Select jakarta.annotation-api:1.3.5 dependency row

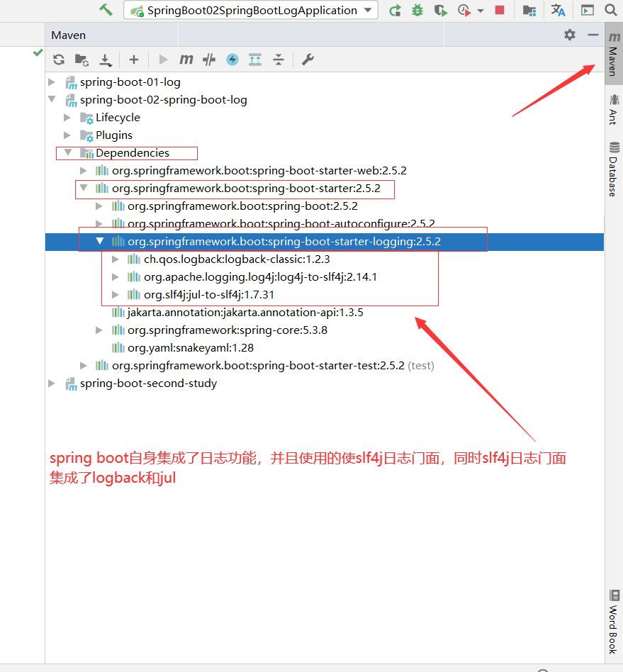click(237, 313)
